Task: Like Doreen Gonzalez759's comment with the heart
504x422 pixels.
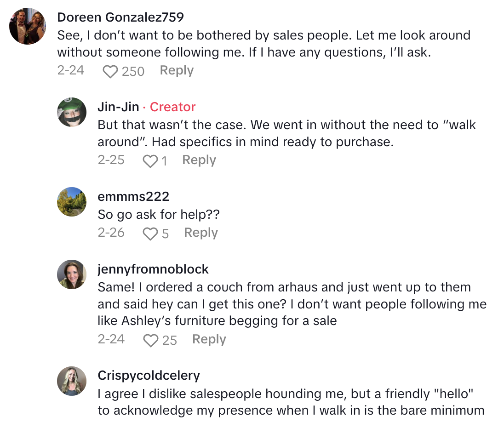Action: 110,72
